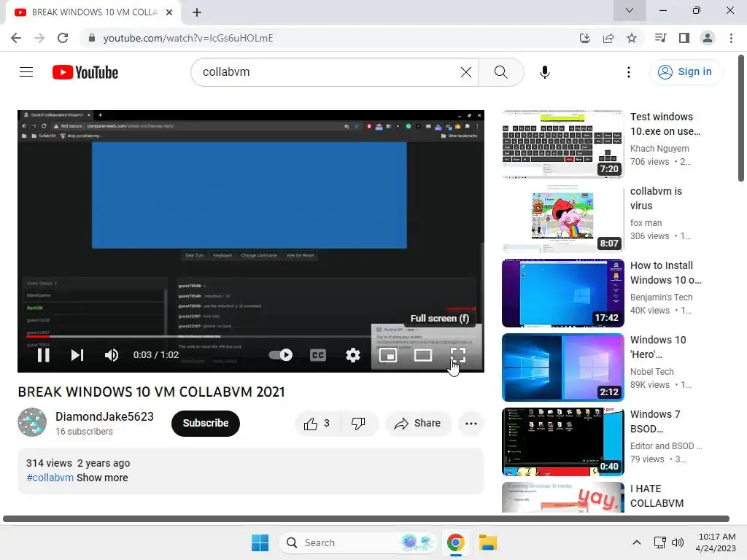The height and width of the screenshot is (560, 747).
Task: Open media controls icon in toolbar
Action: [x=661, y=38]
